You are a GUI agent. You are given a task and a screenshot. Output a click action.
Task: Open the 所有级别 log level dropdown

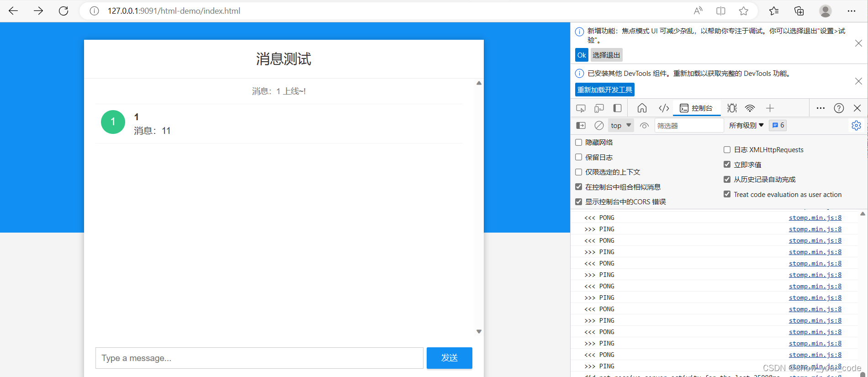pyautogui.click(x=746, y=125)
